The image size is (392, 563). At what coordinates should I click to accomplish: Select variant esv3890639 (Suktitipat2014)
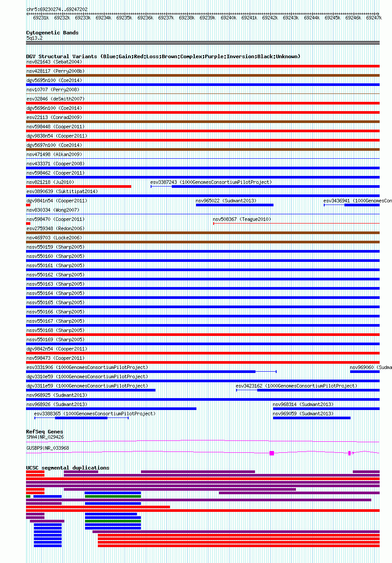pyautogui.click(x=62, y=191)
